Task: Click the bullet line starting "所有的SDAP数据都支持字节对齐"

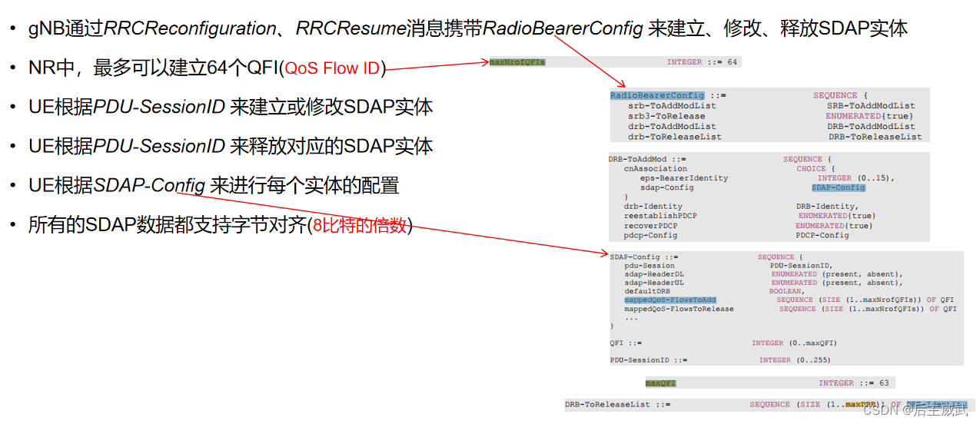Action: (221, 225)
